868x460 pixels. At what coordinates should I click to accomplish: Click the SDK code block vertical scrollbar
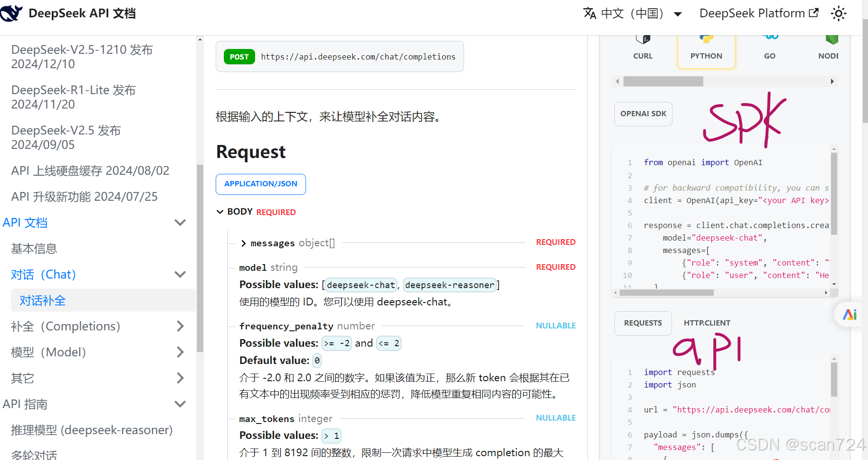834,194
